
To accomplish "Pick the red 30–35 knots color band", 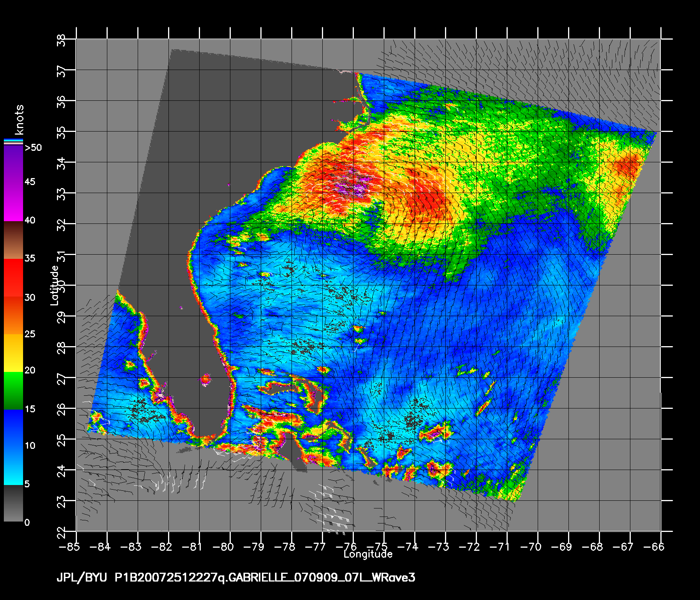I will coord(13,277).
